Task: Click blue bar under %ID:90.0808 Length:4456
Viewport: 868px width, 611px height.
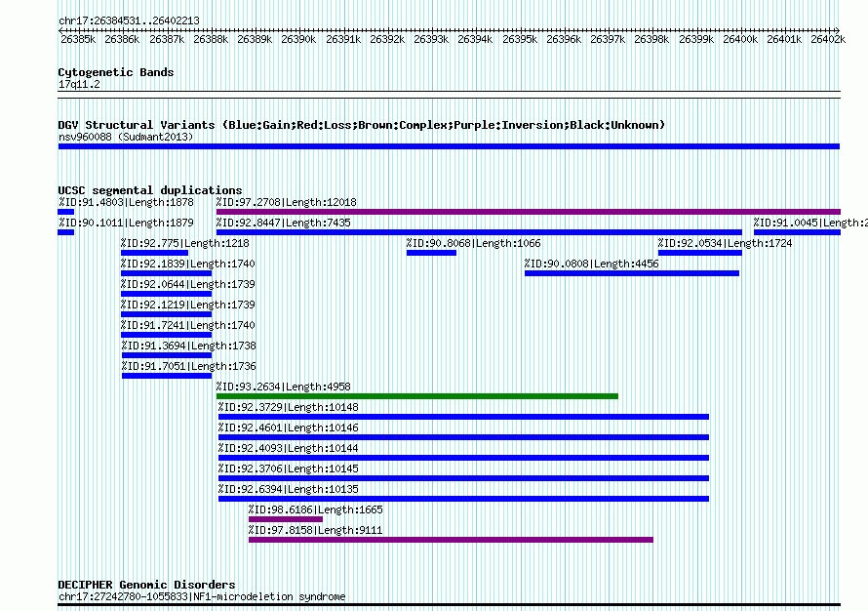Action: (x=632, y=273)
